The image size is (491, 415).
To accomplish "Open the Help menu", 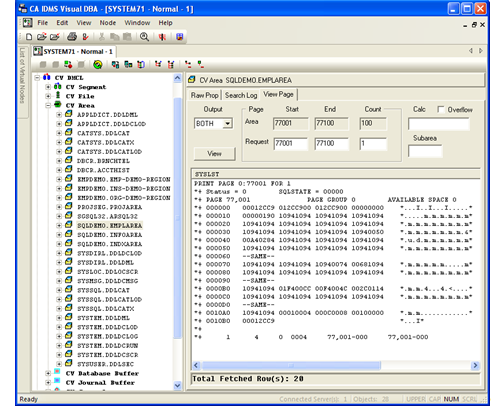I will click(165, 23).
